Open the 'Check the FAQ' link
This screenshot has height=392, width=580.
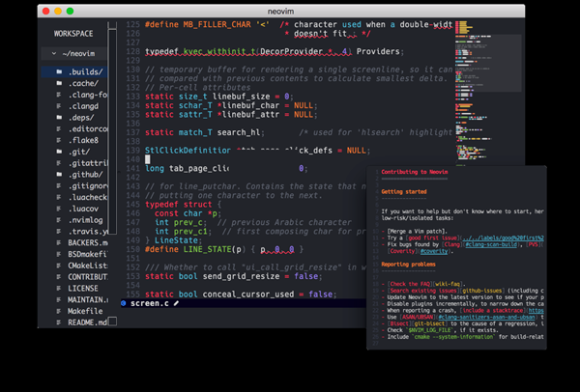coord(408,284)
